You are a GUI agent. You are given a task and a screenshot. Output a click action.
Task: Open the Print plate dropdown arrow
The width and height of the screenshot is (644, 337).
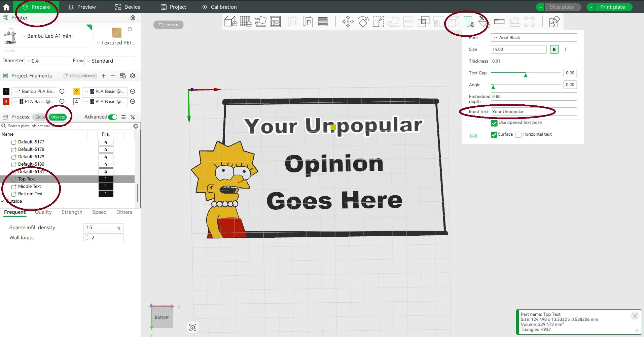pos(591,7)
